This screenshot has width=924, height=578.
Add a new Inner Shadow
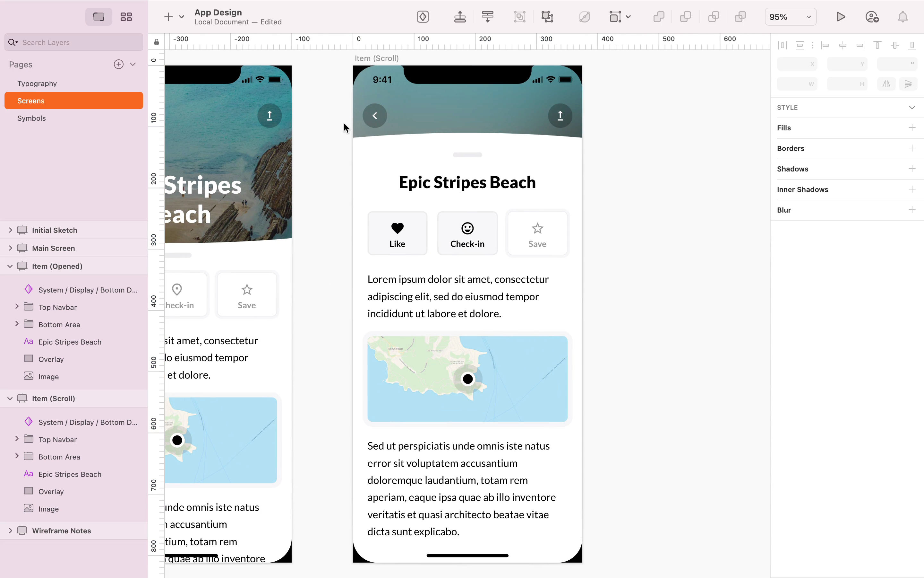click(912, 189)
